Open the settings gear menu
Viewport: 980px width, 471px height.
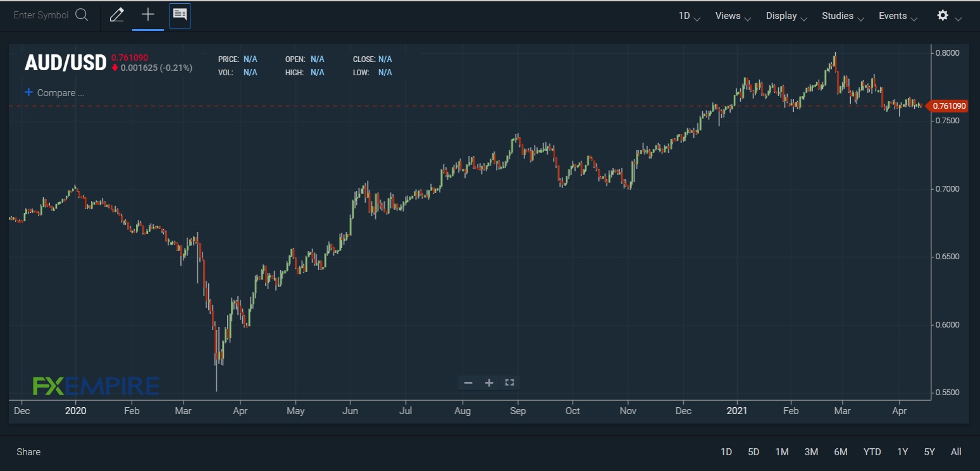pyautogui.click(x=943, y=16)
